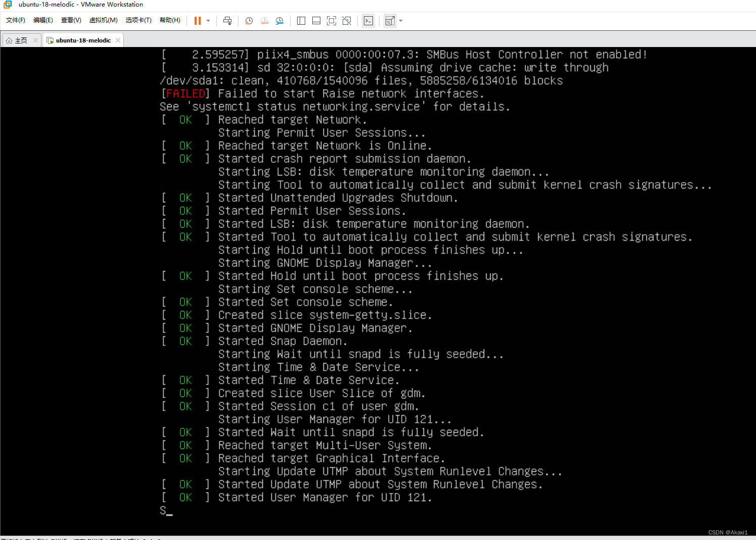The image size is (756, 540).
Task: Click the stretch guest display icon
Action: click(390, 21)
